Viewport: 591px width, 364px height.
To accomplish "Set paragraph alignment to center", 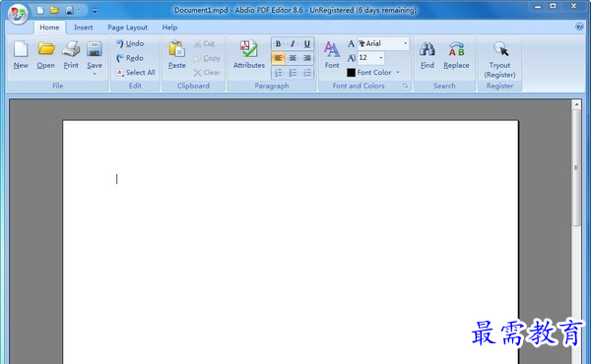I will (x=293, y=58).
